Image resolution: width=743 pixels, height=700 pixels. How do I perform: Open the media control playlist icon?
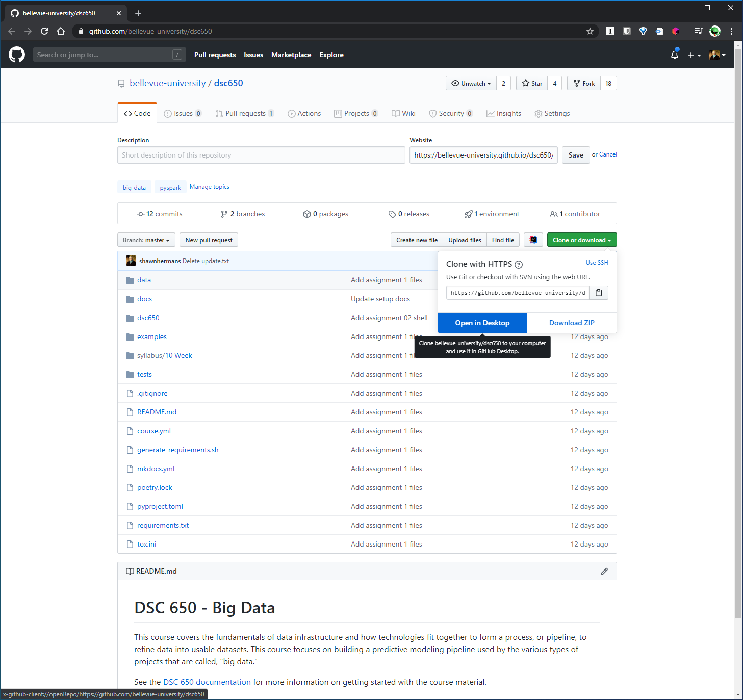click(699, 31)
